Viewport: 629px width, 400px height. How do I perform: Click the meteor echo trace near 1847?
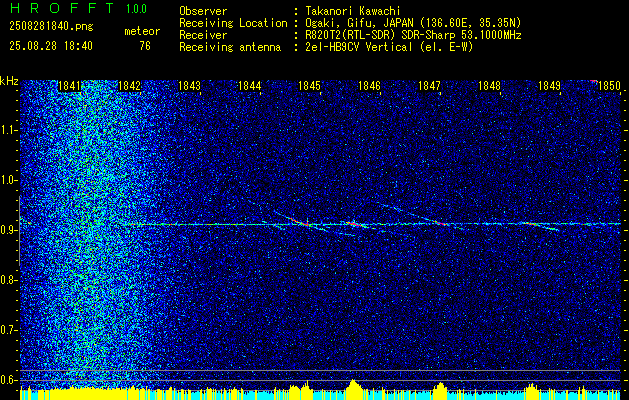click(x=439, y=222)
